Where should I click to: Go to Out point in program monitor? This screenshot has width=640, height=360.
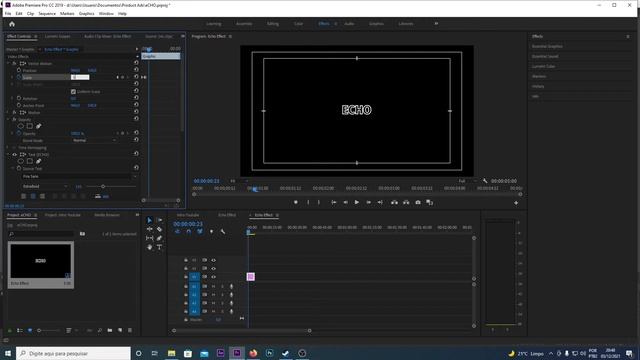click(x=380, y=202)
